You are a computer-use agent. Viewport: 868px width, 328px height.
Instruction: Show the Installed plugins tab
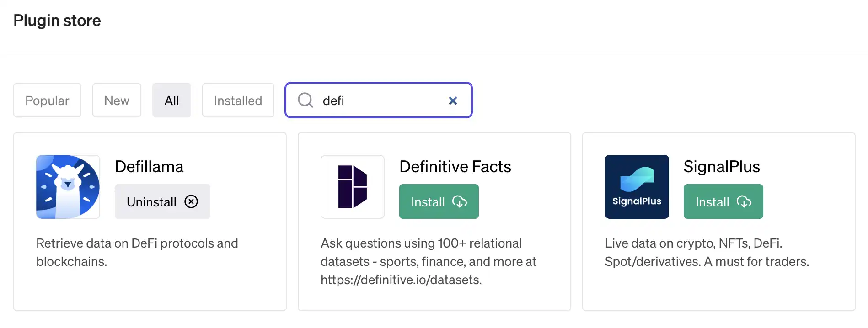(238, 100)
